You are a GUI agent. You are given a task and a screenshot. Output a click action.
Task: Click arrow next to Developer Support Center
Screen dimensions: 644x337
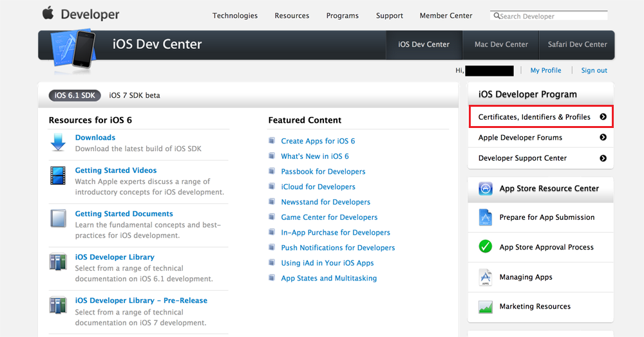click(603, 158)
